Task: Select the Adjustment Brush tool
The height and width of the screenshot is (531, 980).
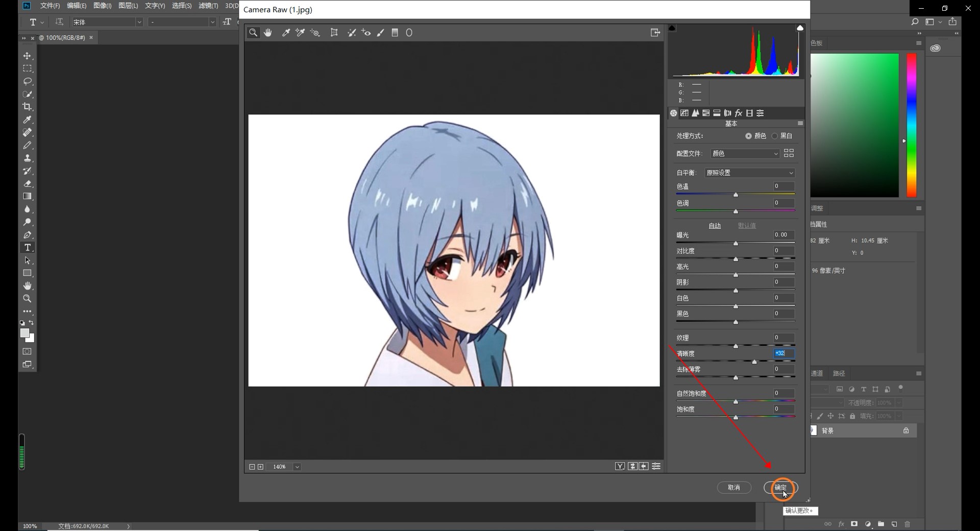Action: (381, 33)
